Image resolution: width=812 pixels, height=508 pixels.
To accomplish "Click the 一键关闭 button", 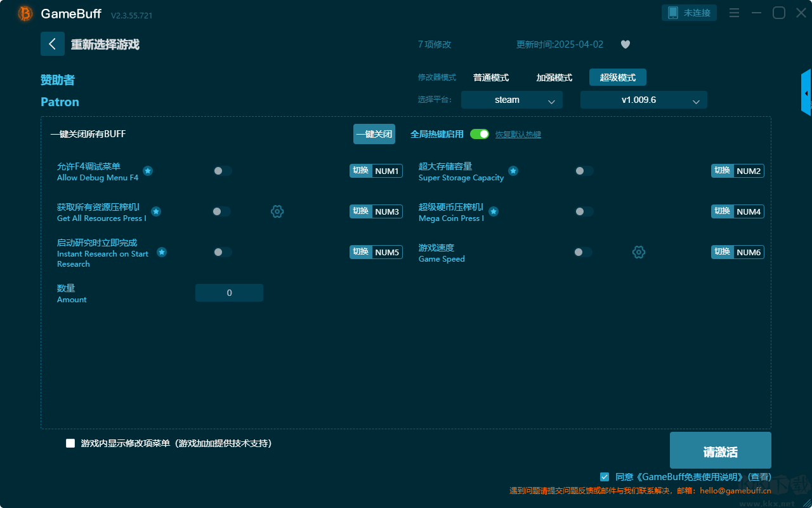I will 374,134.
